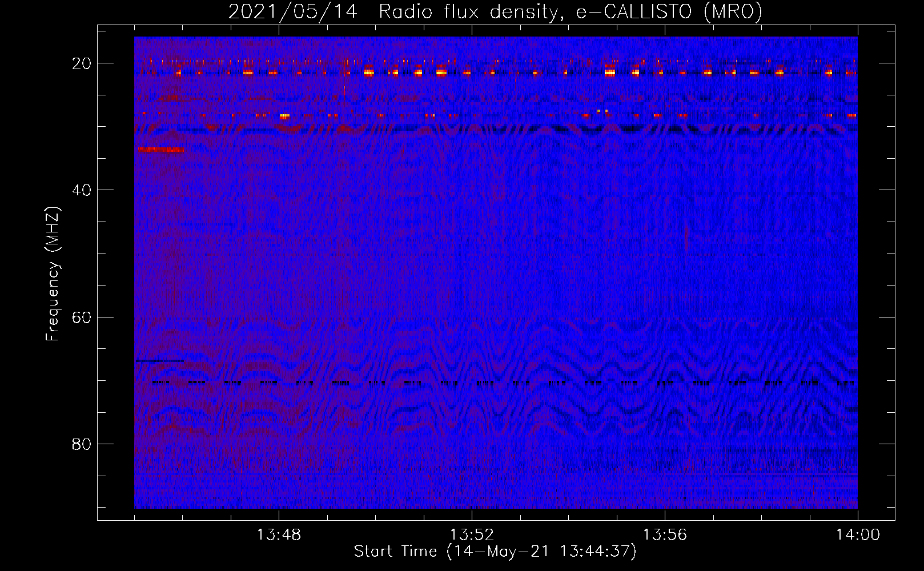Screen dimensions: 924x571
Task: Click the 'Start Time (14-May-21 13:44:37)' label
Action: 495,552
